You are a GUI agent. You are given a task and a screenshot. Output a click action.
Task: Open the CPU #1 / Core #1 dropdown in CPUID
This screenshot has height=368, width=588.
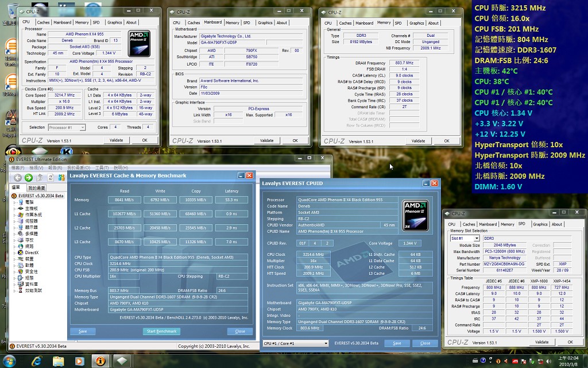pos(326,343)
